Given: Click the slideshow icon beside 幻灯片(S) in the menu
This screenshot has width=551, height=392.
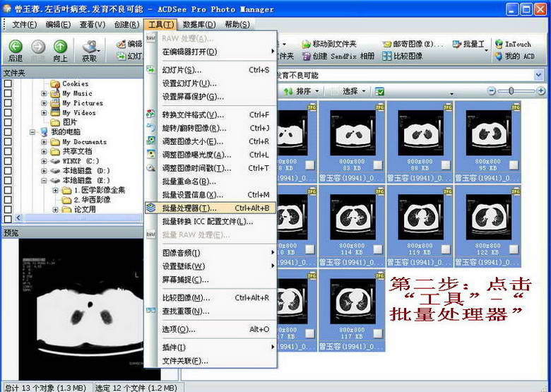Looking at the screenshot, I should 150,69.
